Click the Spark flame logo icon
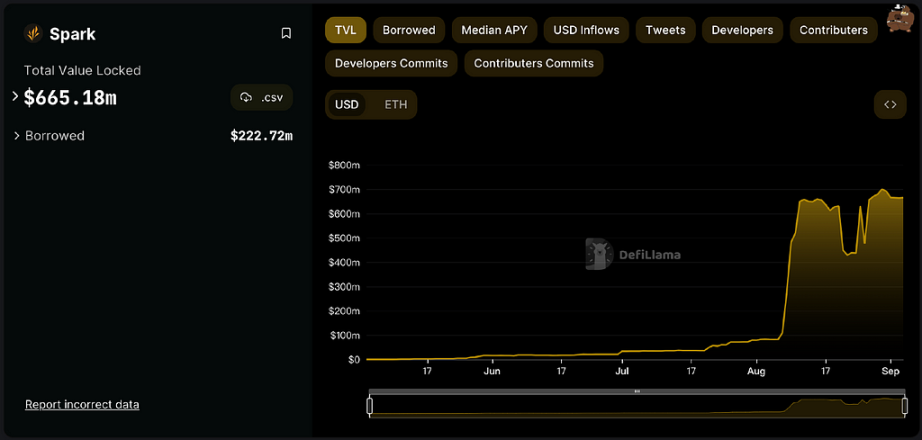This screenshot has height=440, width=922. click(33, 34)
